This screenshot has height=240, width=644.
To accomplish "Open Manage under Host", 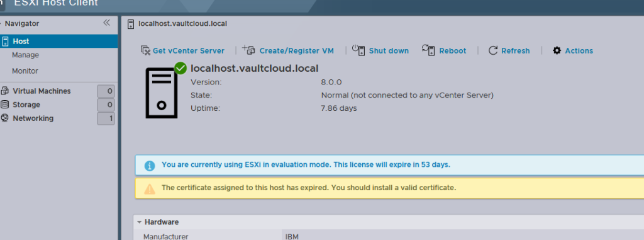I will click(x=25, y=55).
